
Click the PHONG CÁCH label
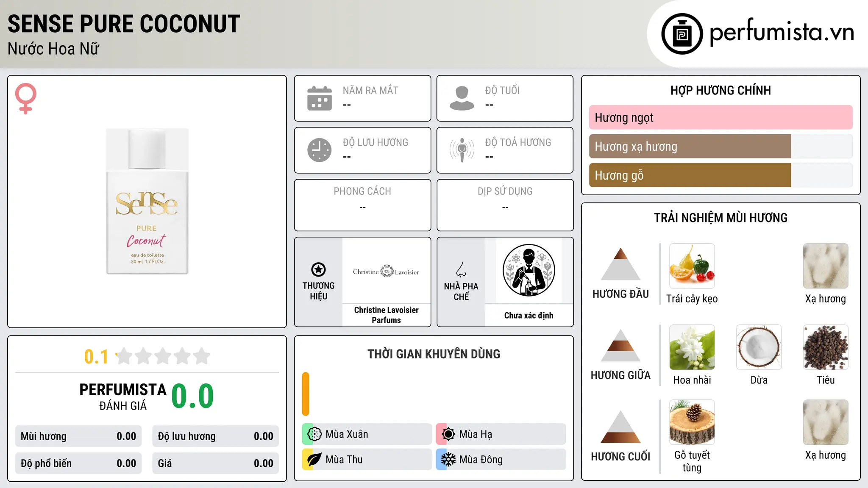[362, 191]
